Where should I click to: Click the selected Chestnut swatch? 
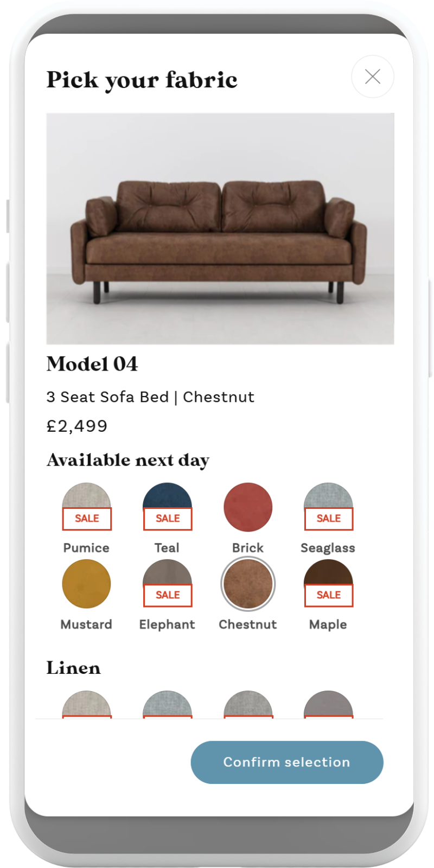(x=248, y=584)
